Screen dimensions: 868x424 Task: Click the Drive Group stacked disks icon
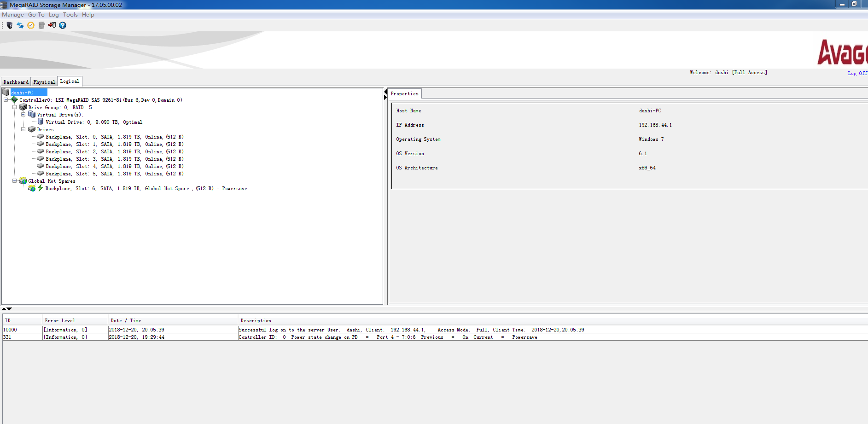click(x=23, y=107)
